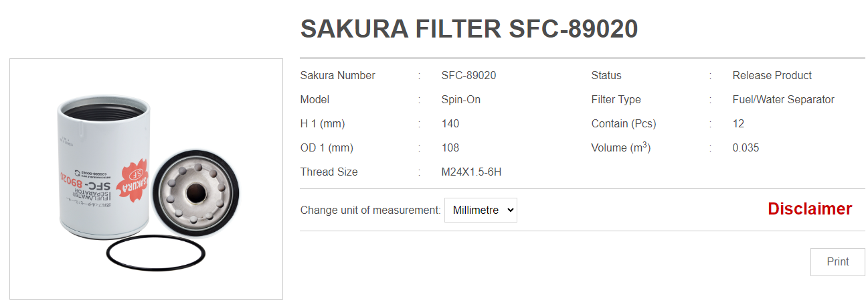Screen dimensions: 868x305
Task: Click the Thread Size value M24X1.5-6H
Action: point(471,172)
